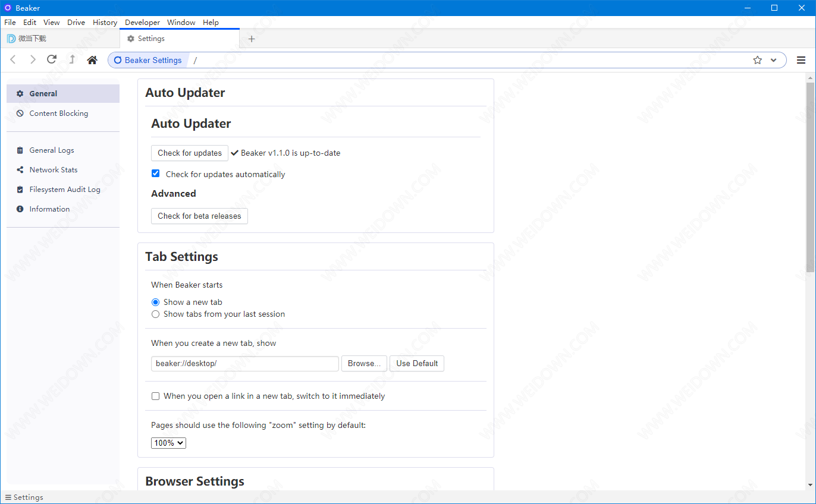Click the scrollbar up arrow

[x=810, y=78]
